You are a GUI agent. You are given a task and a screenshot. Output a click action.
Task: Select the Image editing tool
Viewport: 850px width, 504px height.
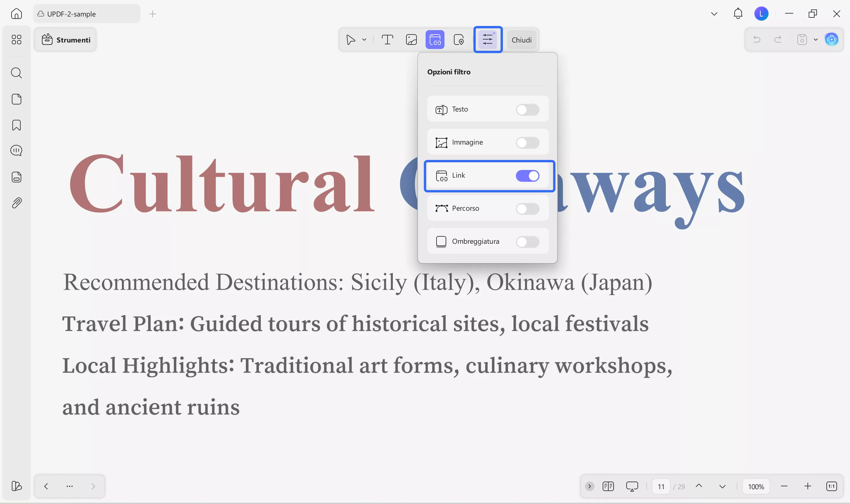click(411, 40)
